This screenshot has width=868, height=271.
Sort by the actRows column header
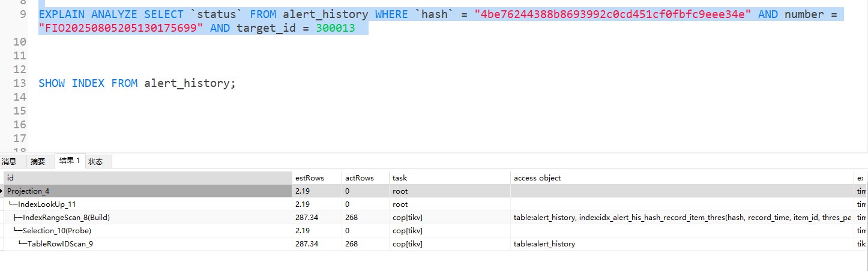(364, 178)
